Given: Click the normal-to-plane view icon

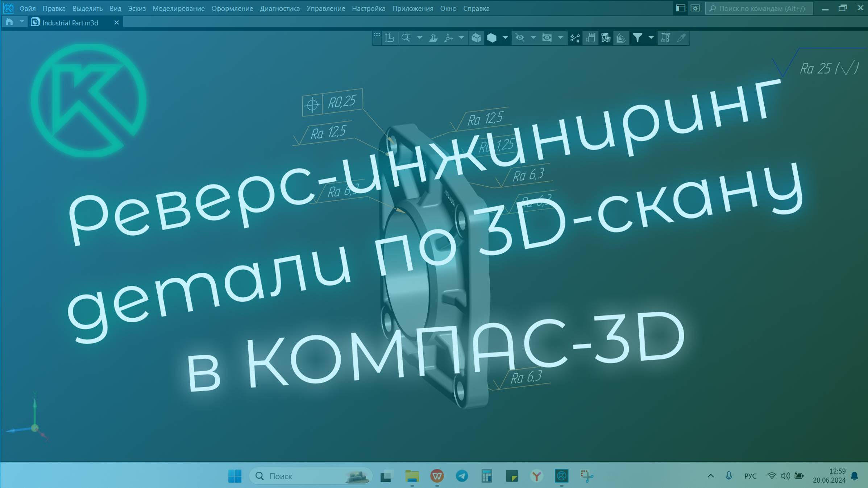Looking at the screenshot, I should pos(433,38).
